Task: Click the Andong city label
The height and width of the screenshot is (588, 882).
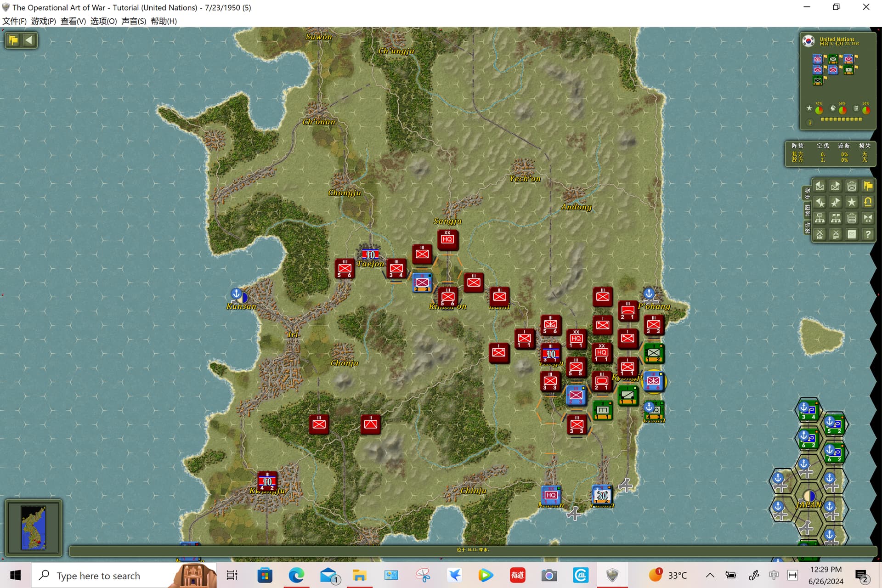Action: [576, 207]
